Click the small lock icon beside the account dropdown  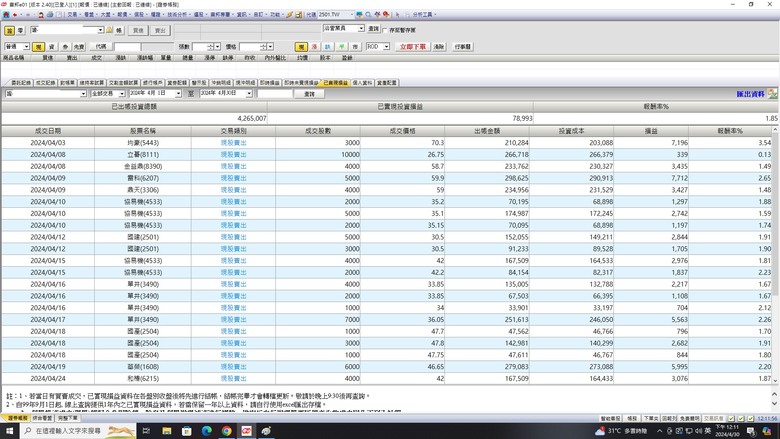[x=109, y=30]
